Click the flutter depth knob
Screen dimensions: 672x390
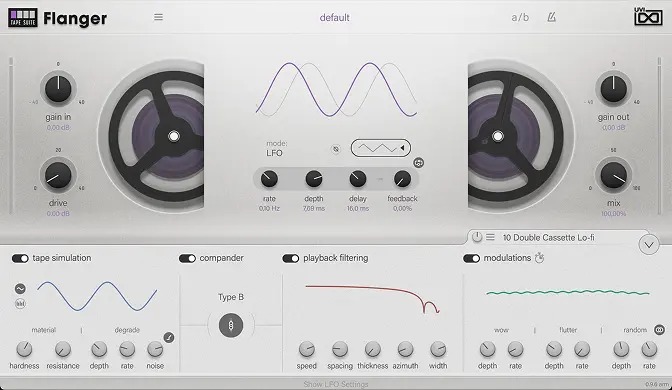[x=554, y=349]
